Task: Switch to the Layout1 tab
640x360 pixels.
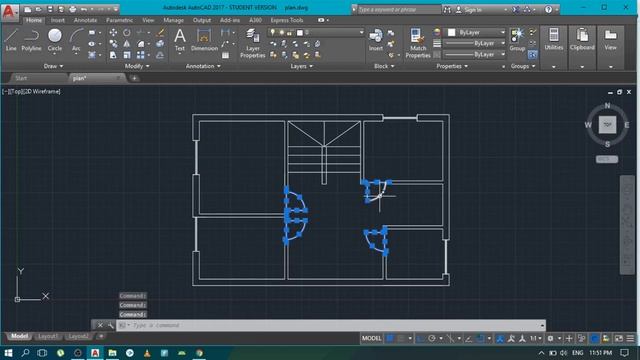Action: 47,336
